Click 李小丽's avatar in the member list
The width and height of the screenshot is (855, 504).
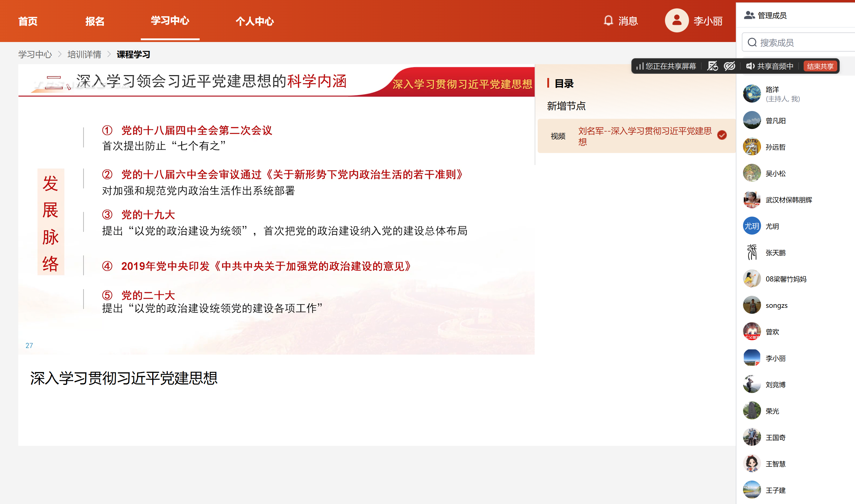click(752, 358)
